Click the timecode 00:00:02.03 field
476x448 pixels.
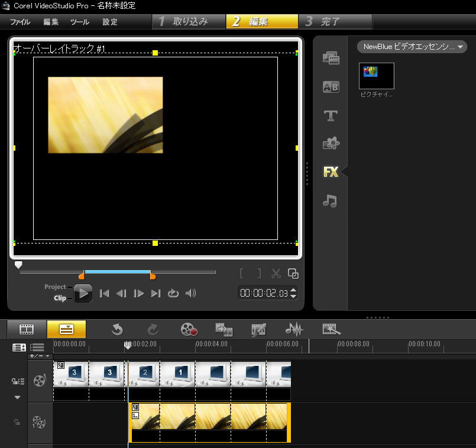click(264, 293)
